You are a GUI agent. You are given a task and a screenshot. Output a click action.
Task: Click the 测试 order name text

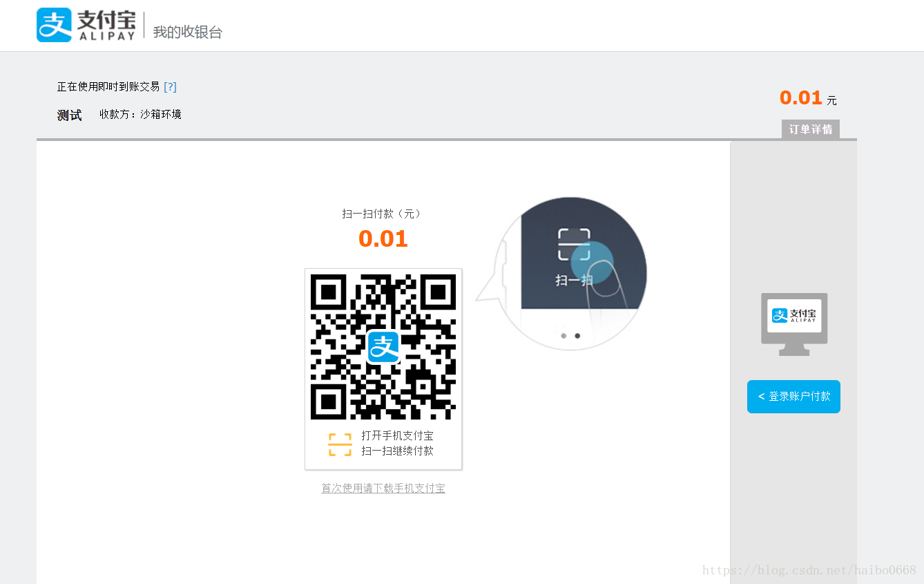coord(69,115)
